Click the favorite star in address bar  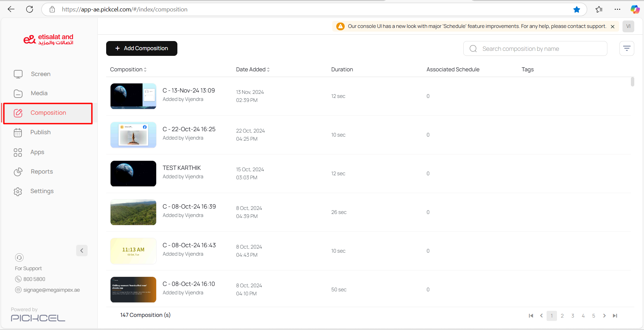[576, 9]
